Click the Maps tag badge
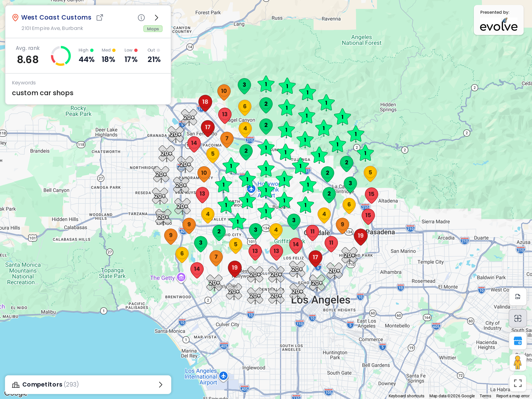 coord(153,29)
